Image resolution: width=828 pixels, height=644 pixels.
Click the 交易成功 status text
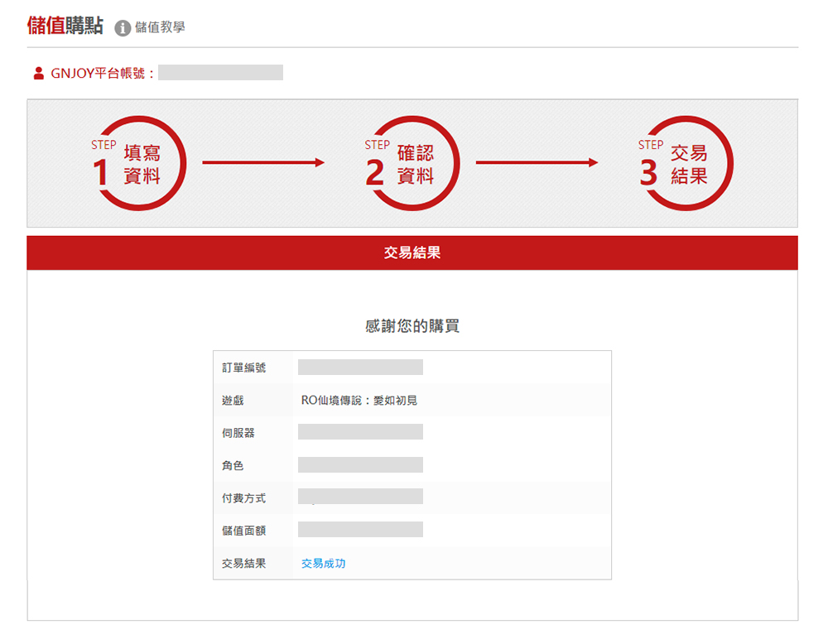[x=324, y=564]
